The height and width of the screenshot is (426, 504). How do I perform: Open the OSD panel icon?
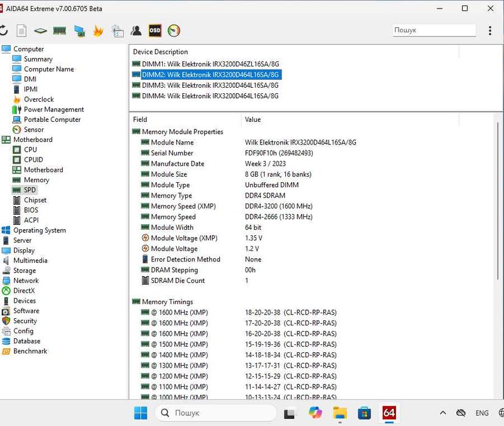click(x=155, y=30)
